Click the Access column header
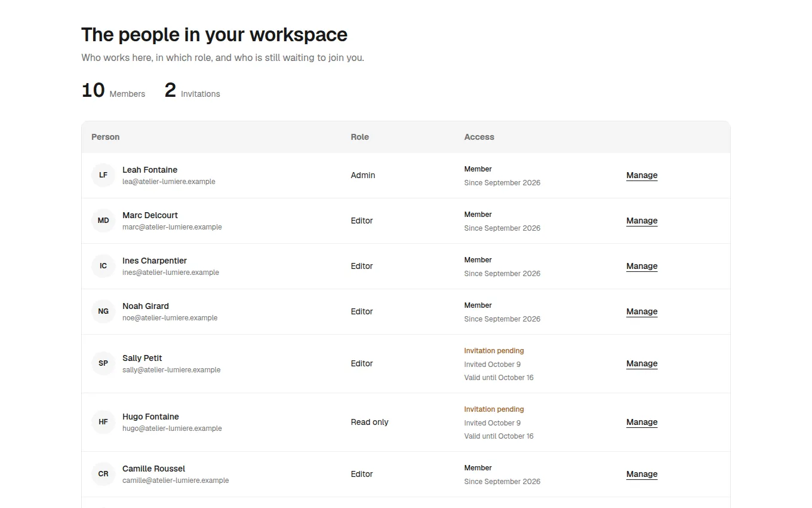This screenshot has width=812, height=508. coord(479,137)
